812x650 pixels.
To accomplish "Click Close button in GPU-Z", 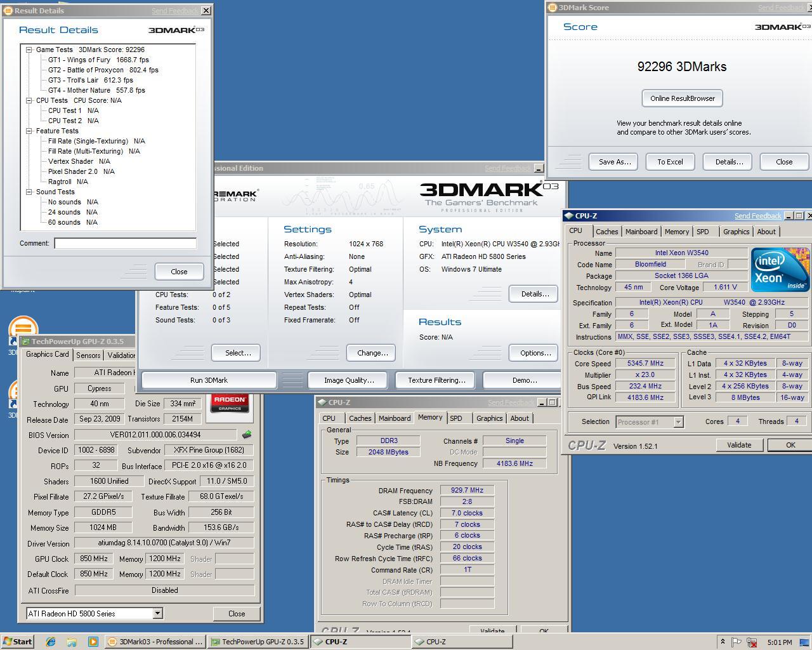I will (237, 614).
